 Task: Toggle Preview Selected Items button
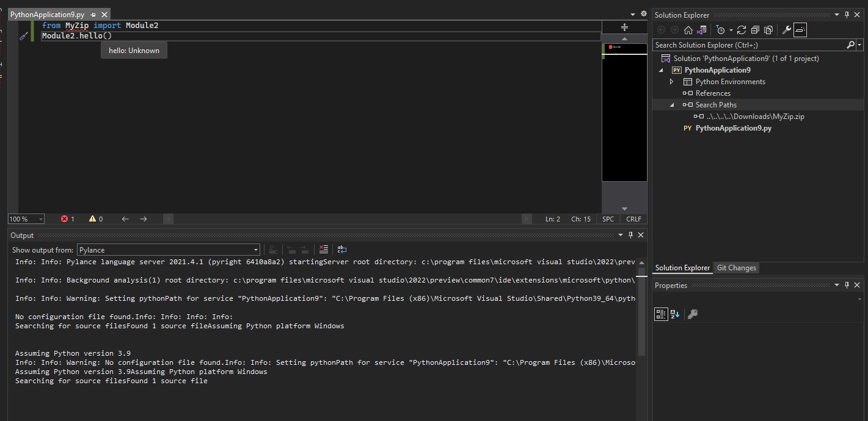pos(800,30)
